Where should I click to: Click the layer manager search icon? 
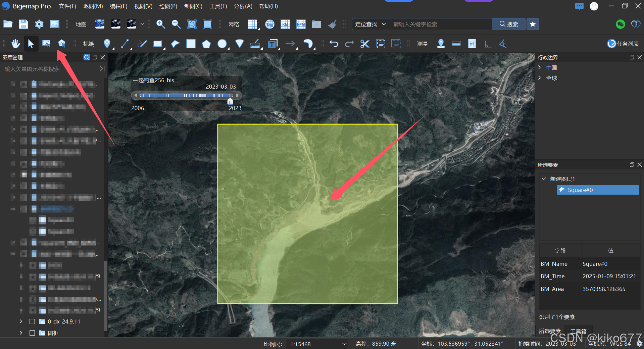tap(87, 57)
